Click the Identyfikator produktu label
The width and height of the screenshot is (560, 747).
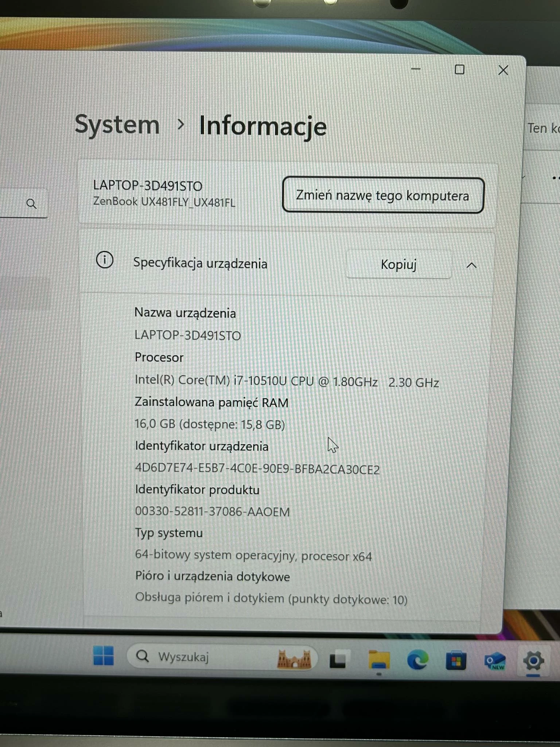pyautogui.click(x=197, y=489)
